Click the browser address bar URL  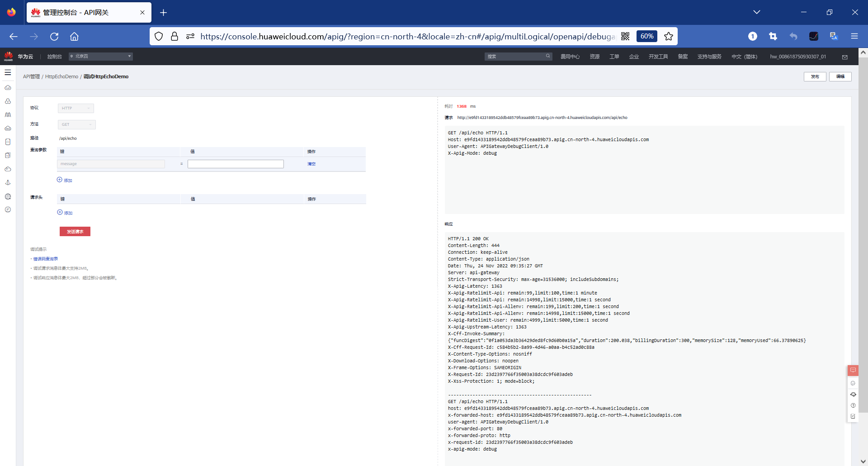point(408,36)
